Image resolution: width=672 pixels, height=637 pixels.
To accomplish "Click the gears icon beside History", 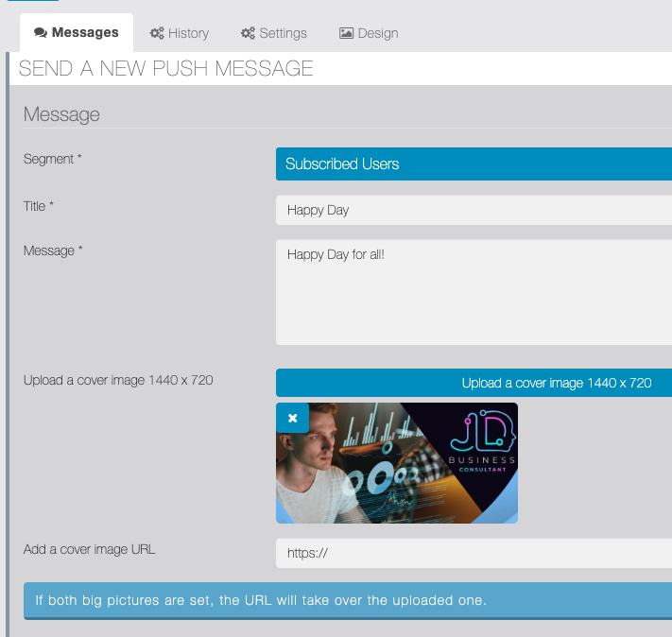I will 157,33.
